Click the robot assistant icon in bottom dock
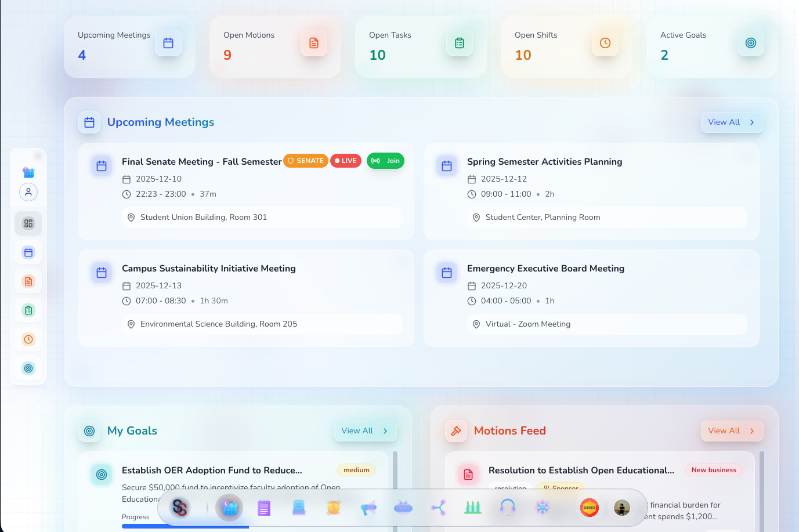The image size is (799, 532). coord(403,507)
